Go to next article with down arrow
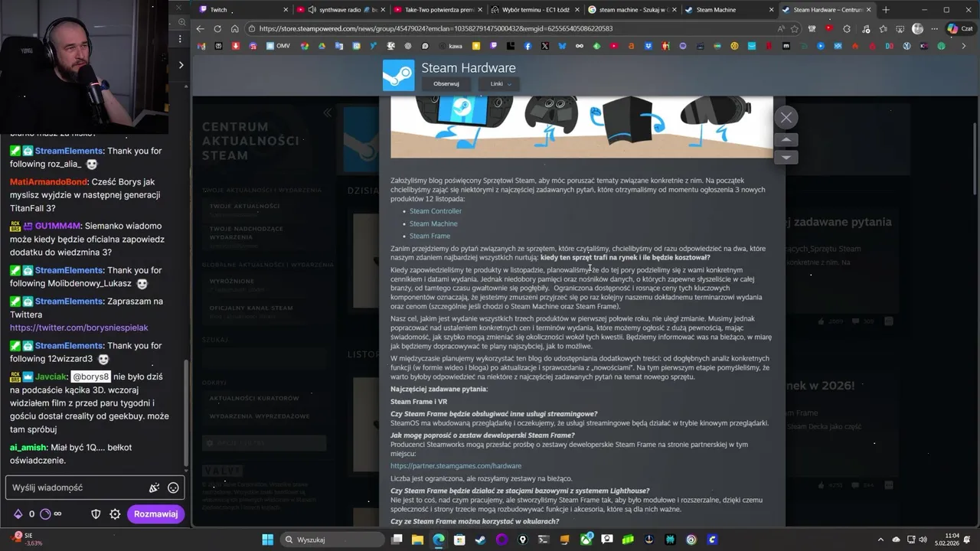The height and width of the screenshot is (551, 980). click(786, 157)
